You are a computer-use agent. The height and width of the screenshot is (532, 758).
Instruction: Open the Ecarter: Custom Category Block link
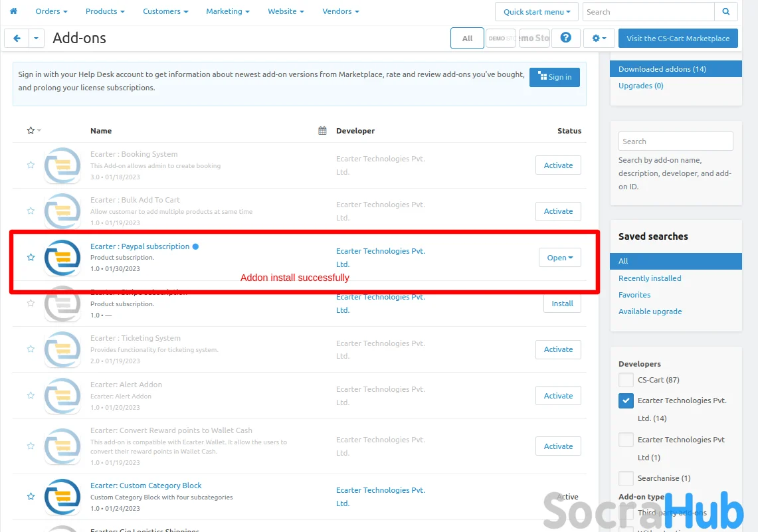(x=146, y=486)
